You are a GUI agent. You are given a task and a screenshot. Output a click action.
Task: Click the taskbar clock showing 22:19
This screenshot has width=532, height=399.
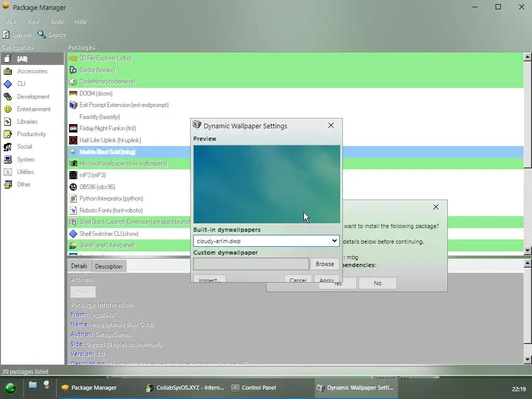pyautogui.click(x=519, y=389)
